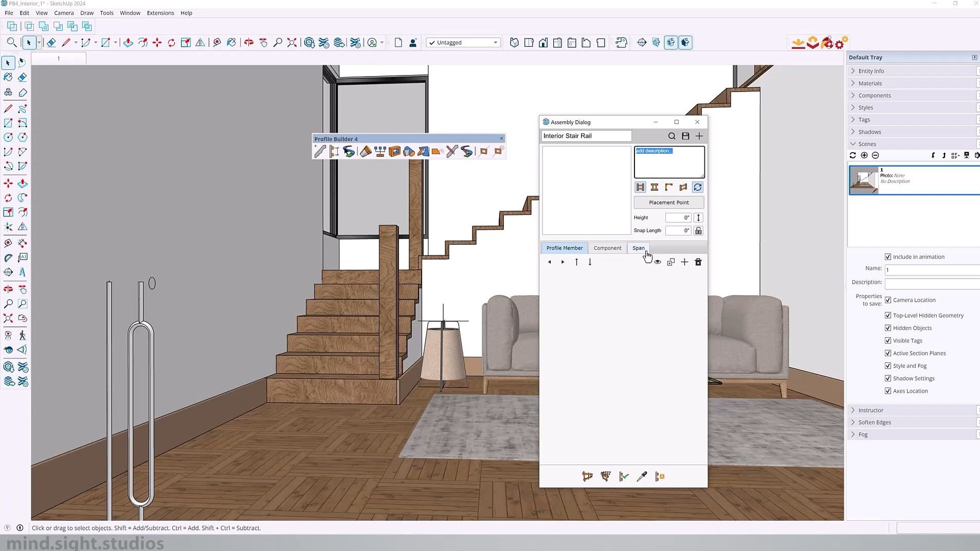Viewport: 980px width, 551px height.
Task: Open the Extensions menu
Action: click(x=160, y=13)
